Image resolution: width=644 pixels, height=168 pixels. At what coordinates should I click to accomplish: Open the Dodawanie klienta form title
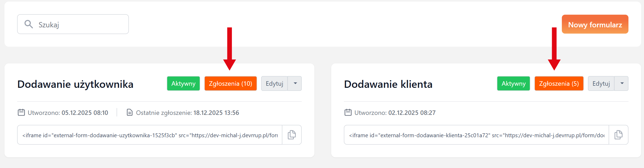coord(388,84)
